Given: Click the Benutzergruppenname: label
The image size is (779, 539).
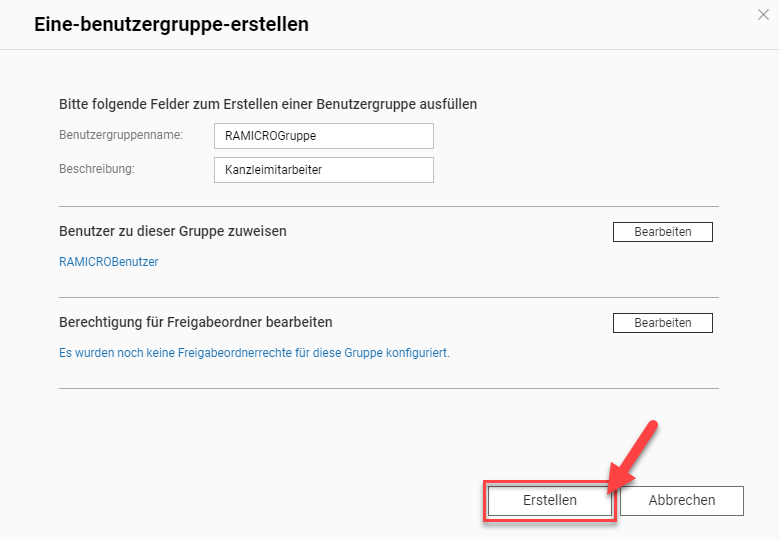Looking at the screenshot, I should 121,135.
